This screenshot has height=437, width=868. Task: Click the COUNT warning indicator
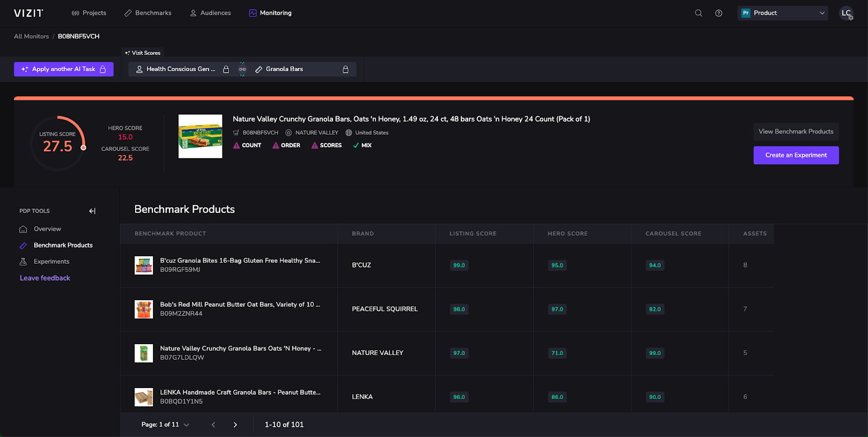click(x=247, y=145)
